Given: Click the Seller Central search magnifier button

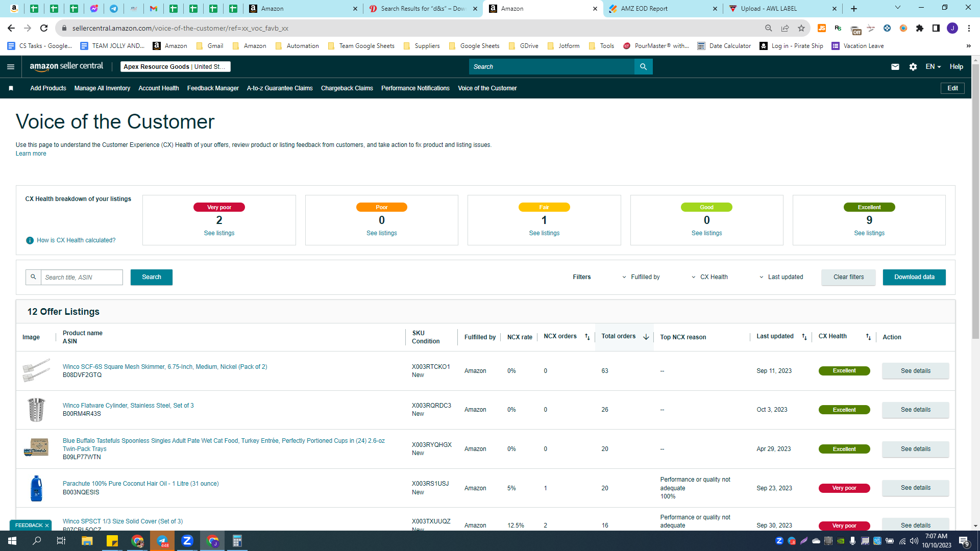Looking at the screenshot, I should [643, 67].
